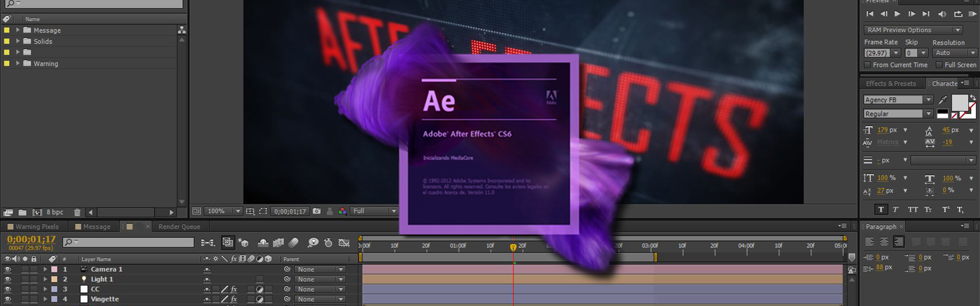Switch to the Character tab
This screenshot has width=980, height=306.
(x=945, y=84)
